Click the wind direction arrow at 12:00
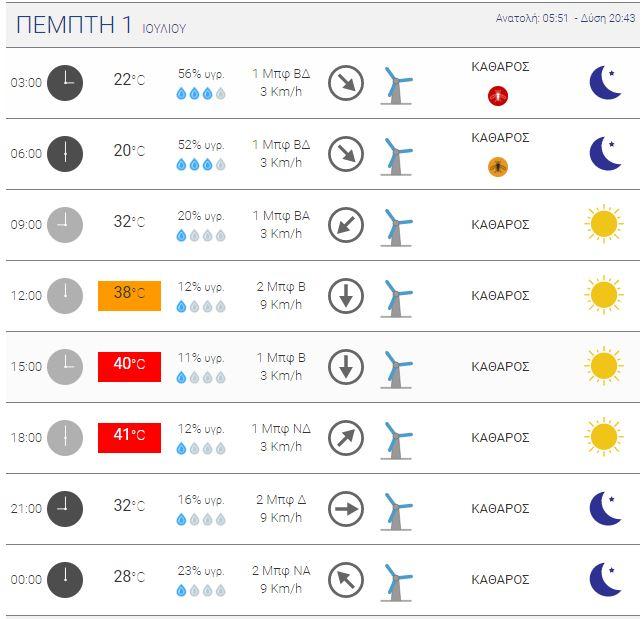Screen dimensions: 644x619 pyautogui.click(x=346, y=296)
